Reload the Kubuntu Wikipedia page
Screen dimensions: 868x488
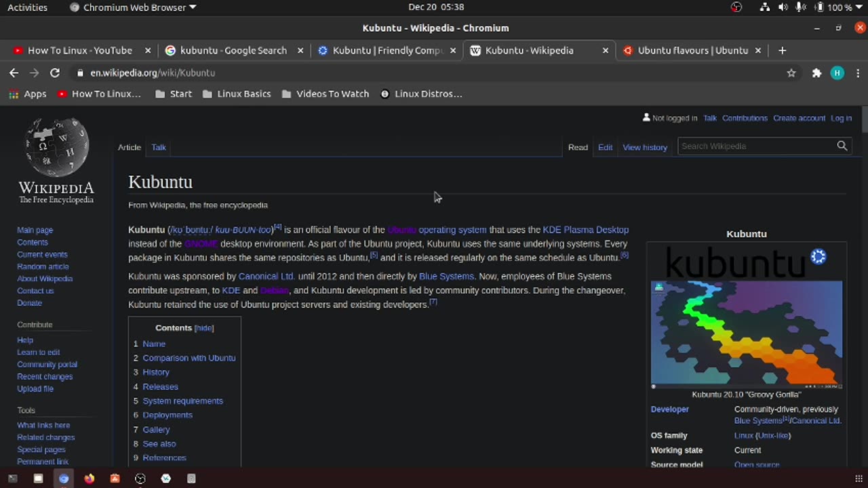click(55, 73)
